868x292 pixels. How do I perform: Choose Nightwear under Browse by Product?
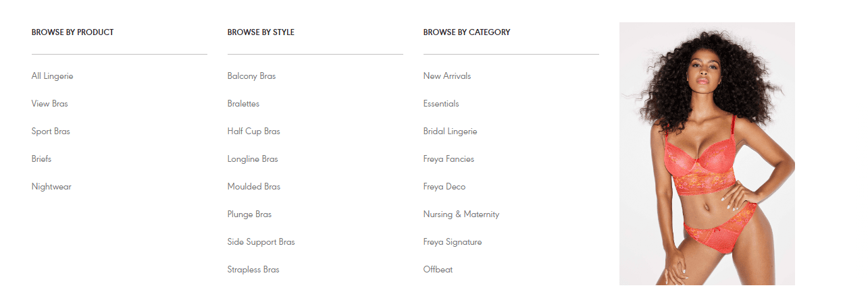point(51,187)
